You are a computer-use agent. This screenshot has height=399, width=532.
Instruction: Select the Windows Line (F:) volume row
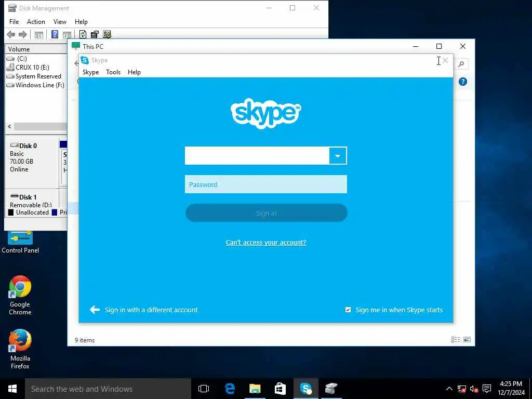(x=36, y=85)
